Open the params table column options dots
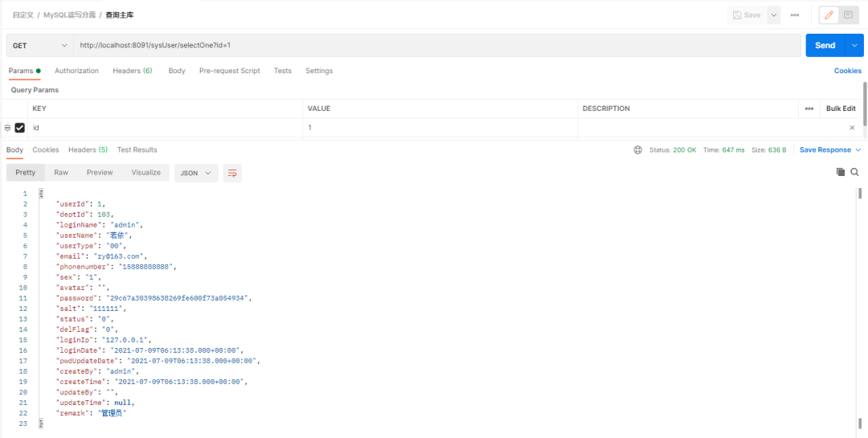Viewport: 868px width, 438px height. (x=809, y=108)
